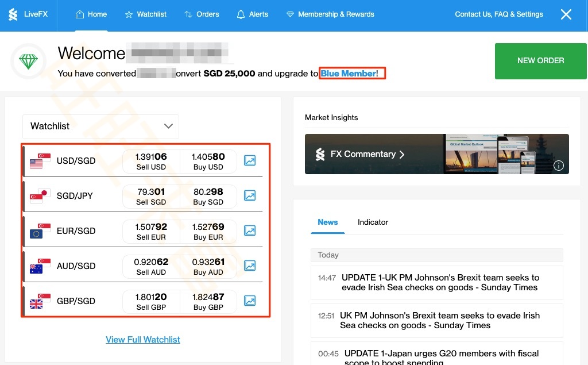Open the EUR/SGD chart icon
The height and width of the screenshot is (365, 588).
tap(250, 230)
